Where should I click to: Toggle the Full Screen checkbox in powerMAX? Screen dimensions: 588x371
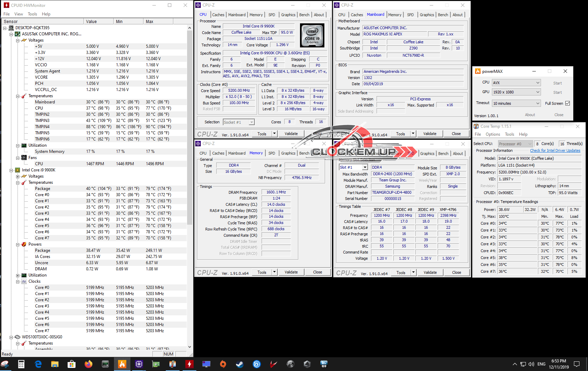[567, 103]
